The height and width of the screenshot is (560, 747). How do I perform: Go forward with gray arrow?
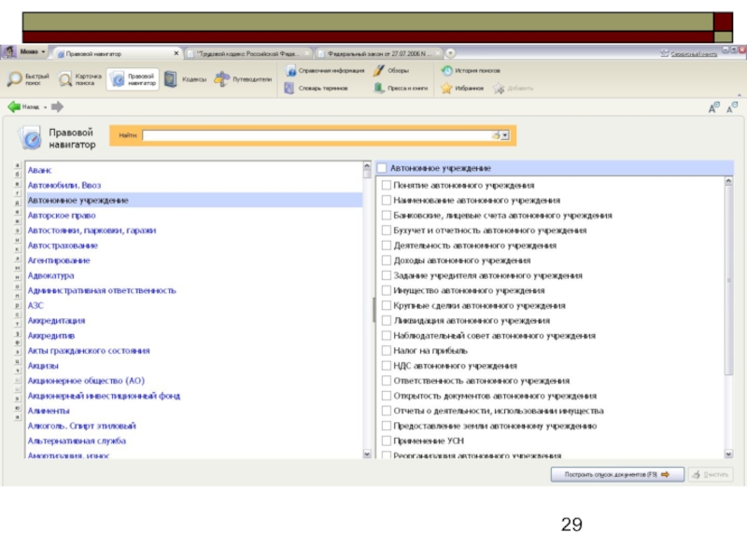point(57,106)
